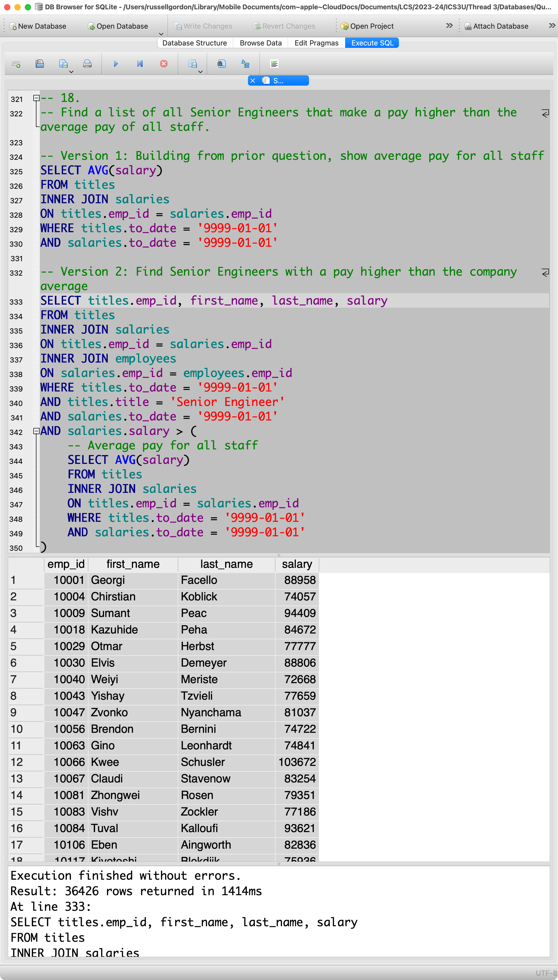Click the Save results view icon
The image size is (558, 980).
[192, 64]
